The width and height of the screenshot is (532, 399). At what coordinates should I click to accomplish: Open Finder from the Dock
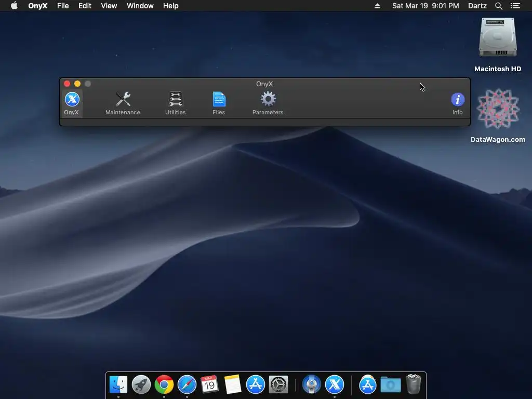click(x=118, y=384)
